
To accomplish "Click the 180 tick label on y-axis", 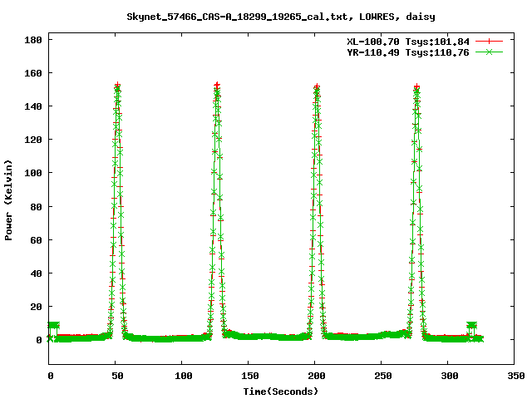I will 32,40.
